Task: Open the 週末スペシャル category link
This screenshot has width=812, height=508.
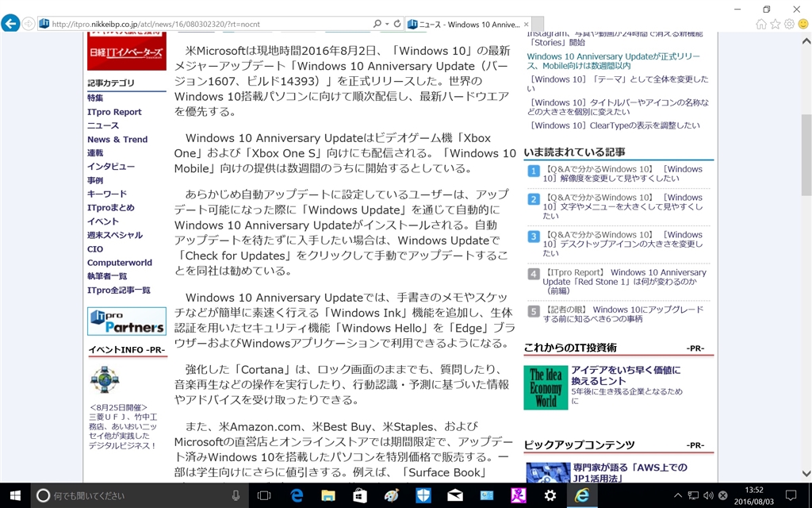Action: (x=115, y=235)
